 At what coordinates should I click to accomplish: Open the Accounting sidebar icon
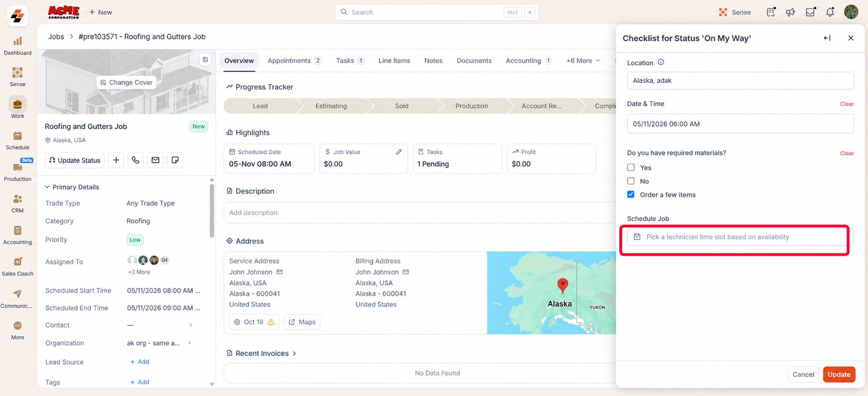click(17, 235)
